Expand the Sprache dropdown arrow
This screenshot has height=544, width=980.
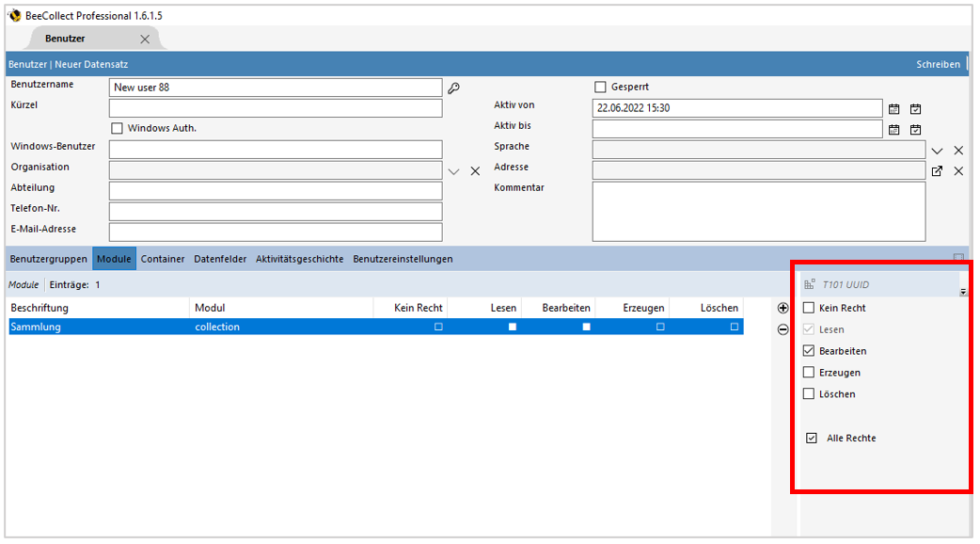point(937,151)
